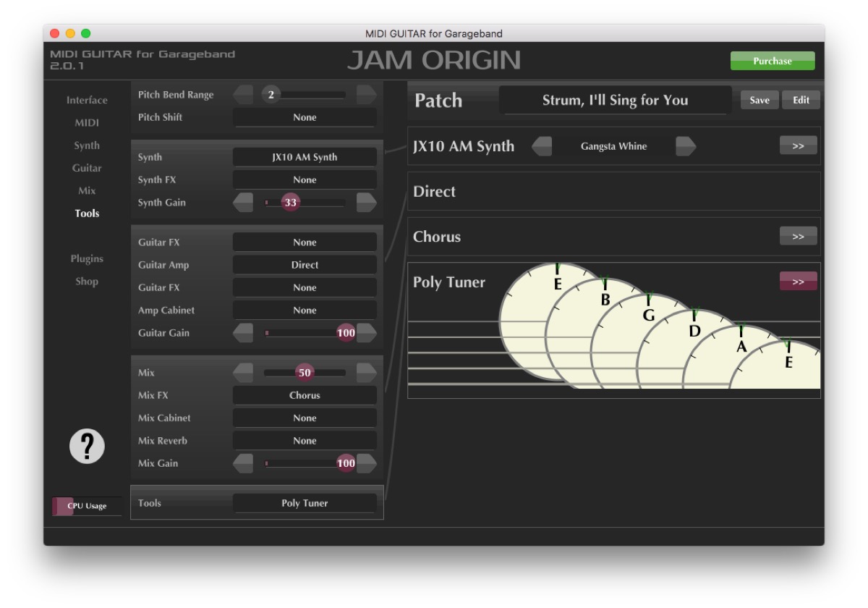The width and height of the screenshot is (868, 608).
Task: Collapse the Poly Tuner panel
Action: tap(798, 281)
